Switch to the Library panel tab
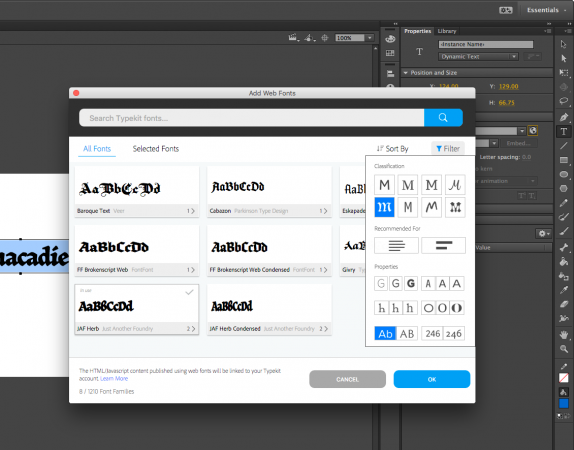 [x=447, y=31]
